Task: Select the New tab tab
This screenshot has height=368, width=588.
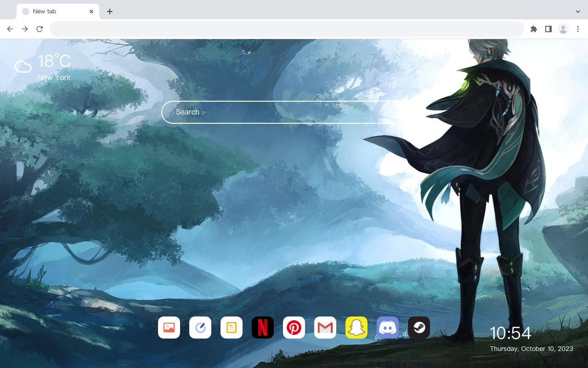Action: [58, 11]
